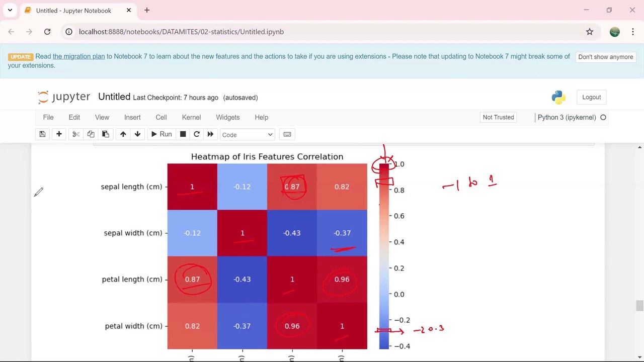Viewport: 644px width, 362px height.
Task: Click the 0.82 cell in petal width row
Action: tap(192, 326)
